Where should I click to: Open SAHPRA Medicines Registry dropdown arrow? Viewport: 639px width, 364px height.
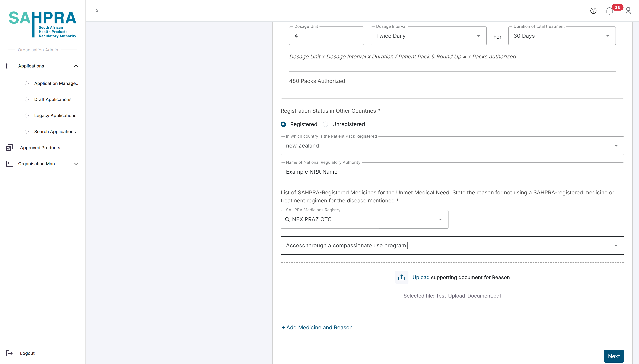tap(440, 220)
